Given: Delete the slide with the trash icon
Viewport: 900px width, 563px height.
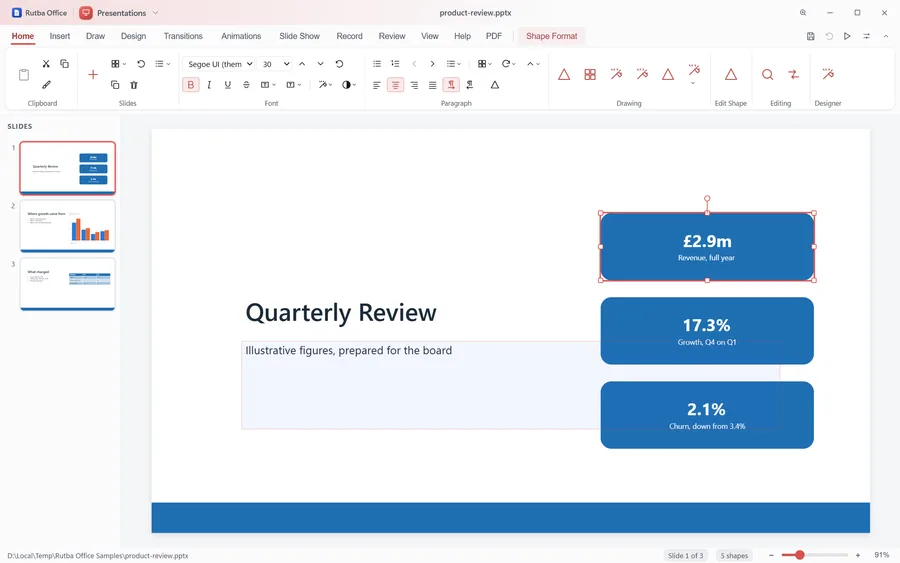Looking at the screenshot, I should click(x=134, y=85).
